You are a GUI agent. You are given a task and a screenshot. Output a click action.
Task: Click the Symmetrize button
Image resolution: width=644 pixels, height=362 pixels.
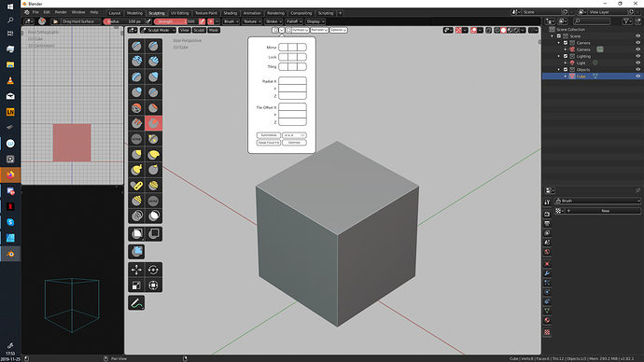[269, 135]
